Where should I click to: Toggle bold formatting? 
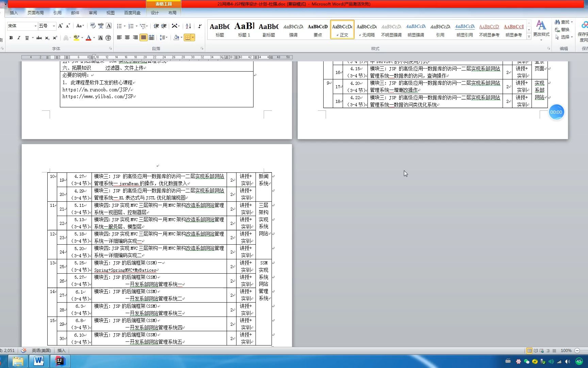[x=11, y=38]
